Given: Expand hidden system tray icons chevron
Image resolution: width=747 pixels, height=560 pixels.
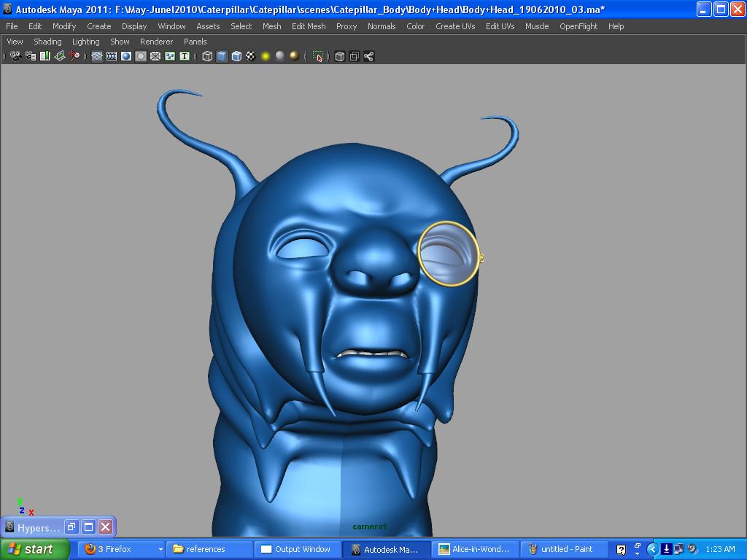Looking at the screenshot, I should (653, 549).
